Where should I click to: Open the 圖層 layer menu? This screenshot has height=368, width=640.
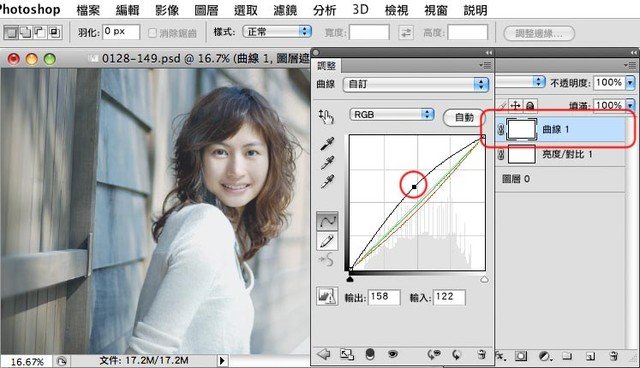tap(206, 9)
